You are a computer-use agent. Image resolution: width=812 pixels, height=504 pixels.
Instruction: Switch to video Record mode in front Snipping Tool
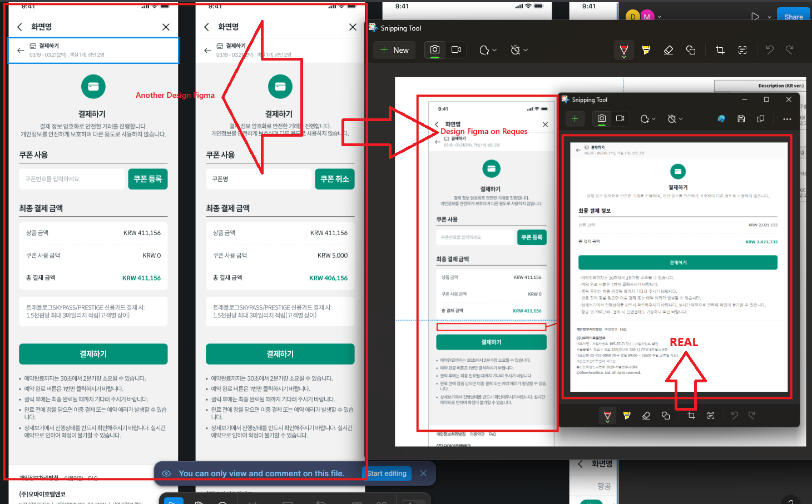pyautogui.click(x=620, y=118)
